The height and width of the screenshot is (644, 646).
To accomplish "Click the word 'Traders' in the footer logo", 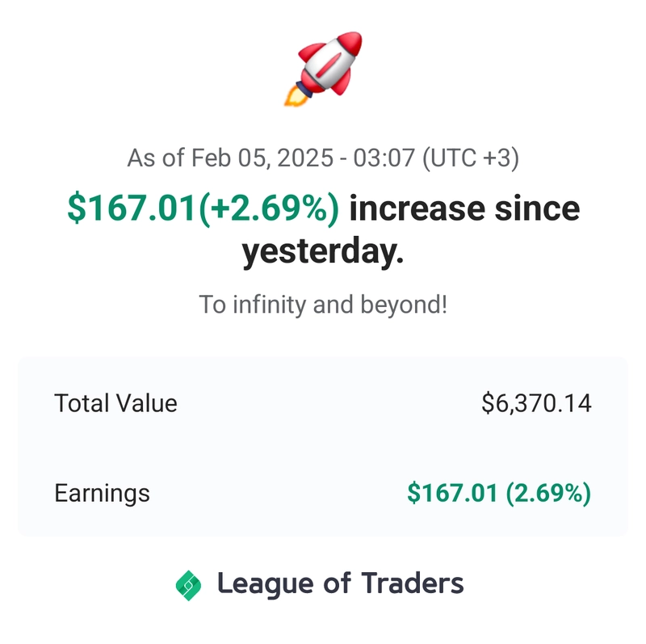I will pyautogui.click(x=413, y=583).
